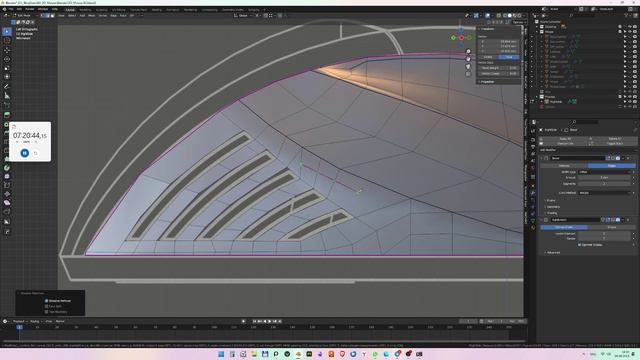Switch vertex coordinates to Global
This screenshot has width=640, height=360.
click(x=487, y=57)
